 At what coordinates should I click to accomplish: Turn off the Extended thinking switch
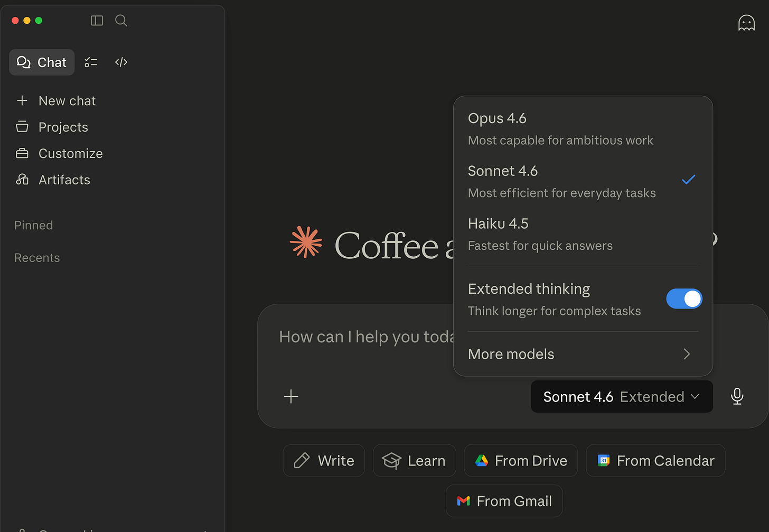click(x=684, y=299)
